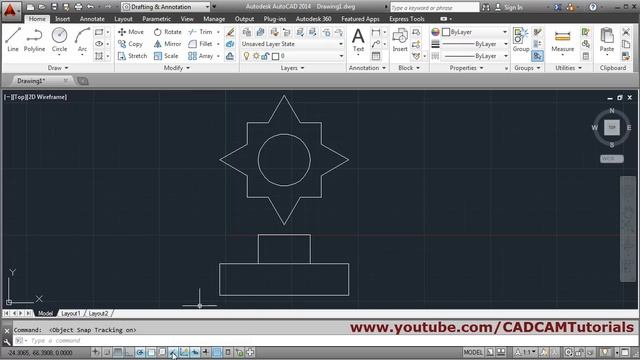
Task: Open the Express Tools tab
Action: tap(407, 19)
